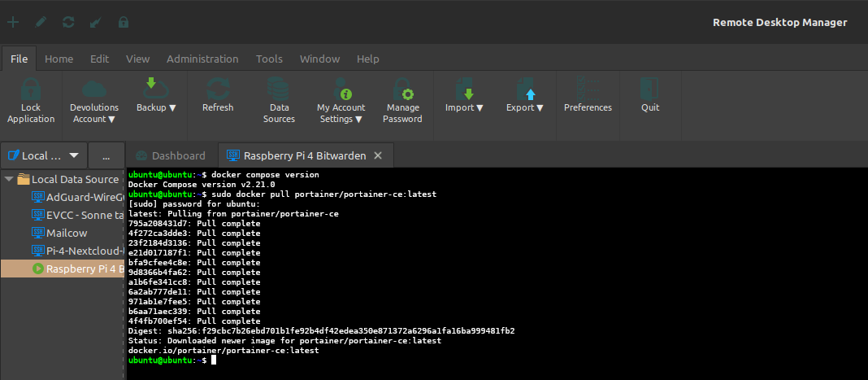This screenshot has width=868, height=380.
Task: Close the Raspberry Pi 4 Bitwarden tab
Action: tap(379, 155)
